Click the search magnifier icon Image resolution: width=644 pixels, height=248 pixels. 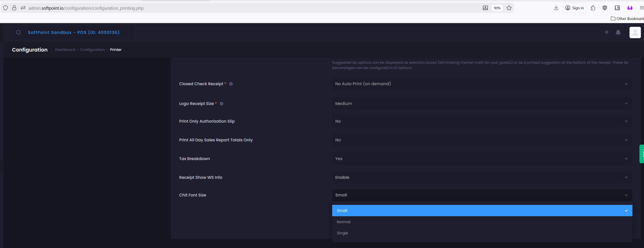pos(18,32)
